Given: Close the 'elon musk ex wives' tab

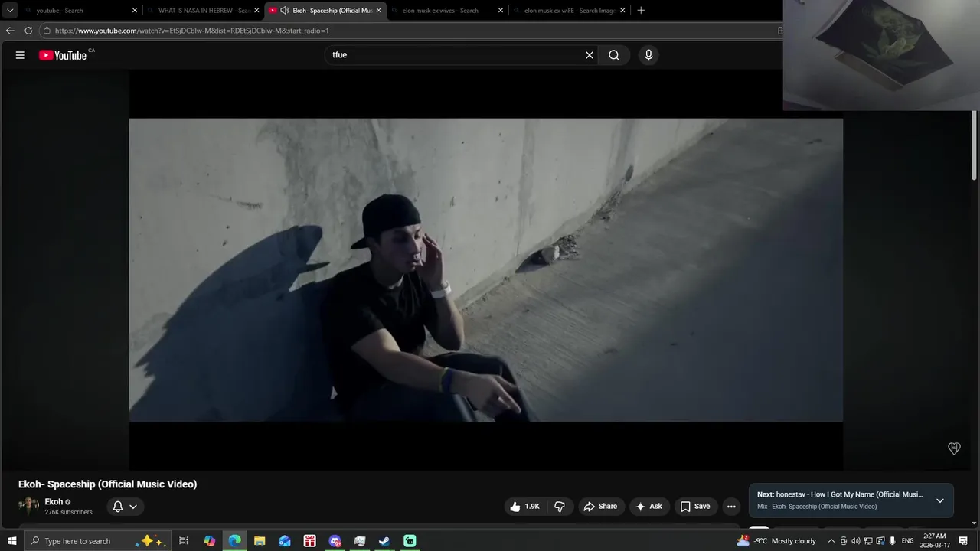Looking at the screenshot, I should tap(501, 11).
